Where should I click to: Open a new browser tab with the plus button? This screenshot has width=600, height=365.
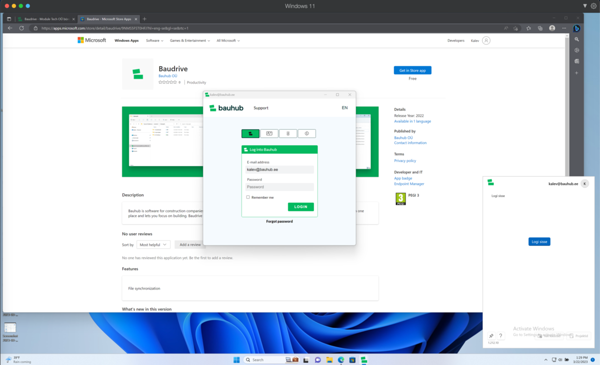coord(144,19)
